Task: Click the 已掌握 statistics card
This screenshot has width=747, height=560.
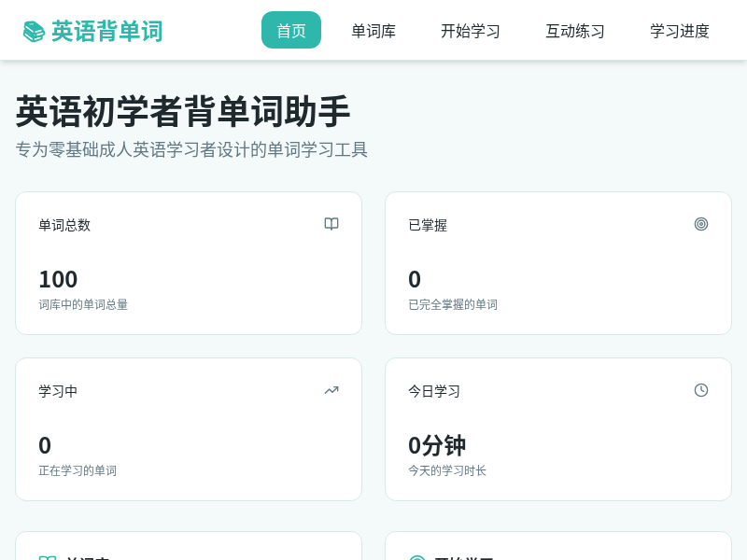Action: tap(558, 263)
